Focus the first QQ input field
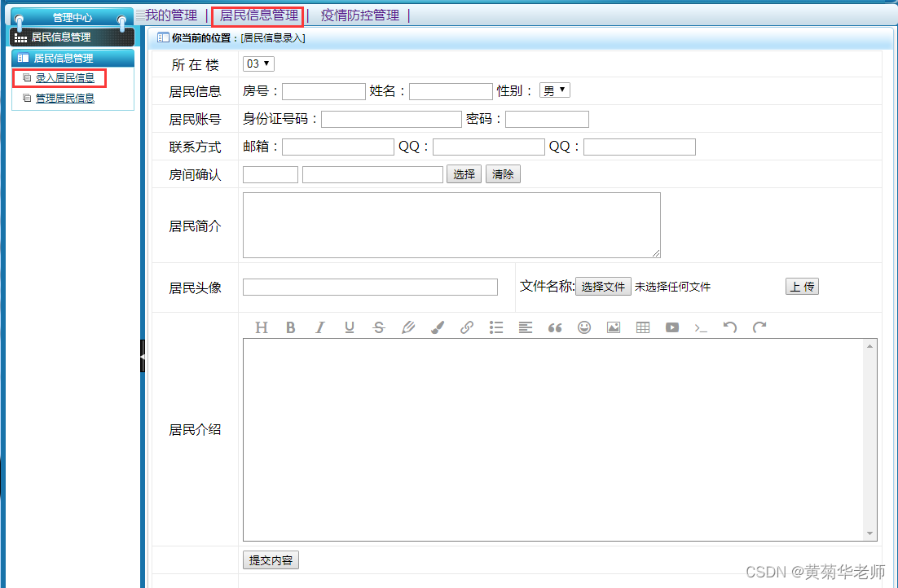The image size is (898, 588). [488, 147]
